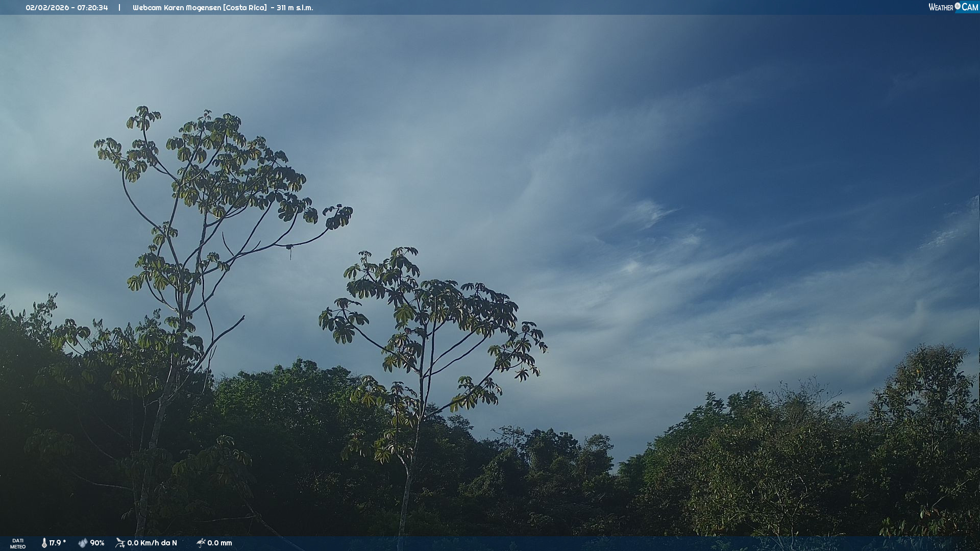Click the Costa Rica location text
This screenshot has width=980, height=551.
click(245, 8)
